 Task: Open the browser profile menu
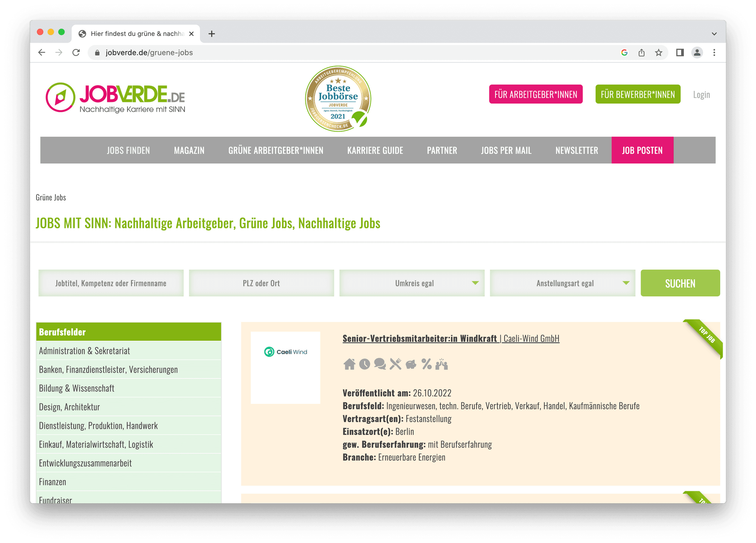(x=697, y=53)
